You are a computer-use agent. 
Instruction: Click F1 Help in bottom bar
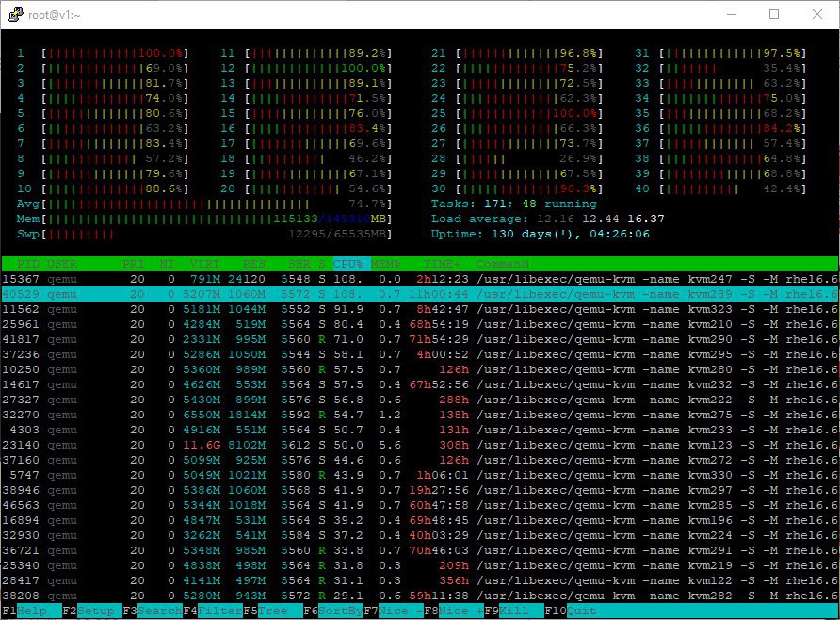point(31,611)
